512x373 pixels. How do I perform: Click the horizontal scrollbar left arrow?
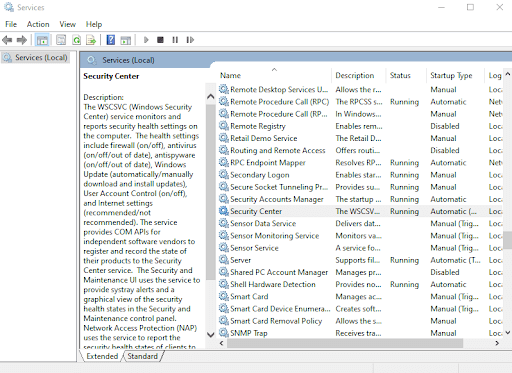pos(221,343)
